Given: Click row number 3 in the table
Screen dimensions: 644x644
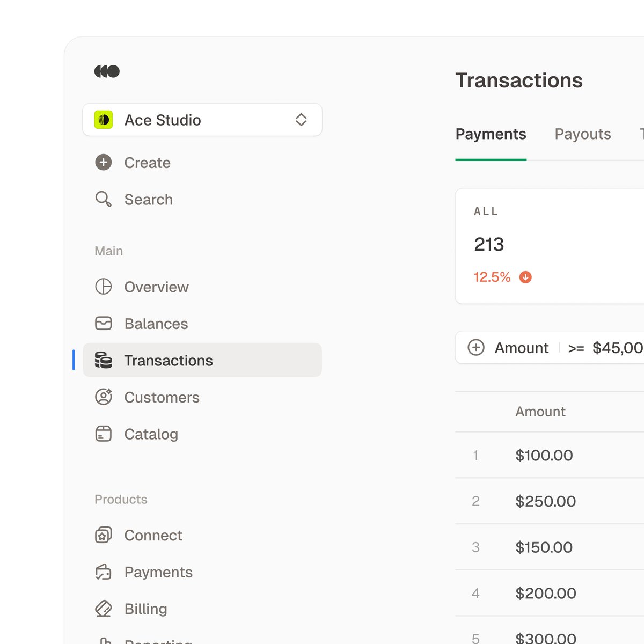Looking at the screenshot, I should click(475, 547).
